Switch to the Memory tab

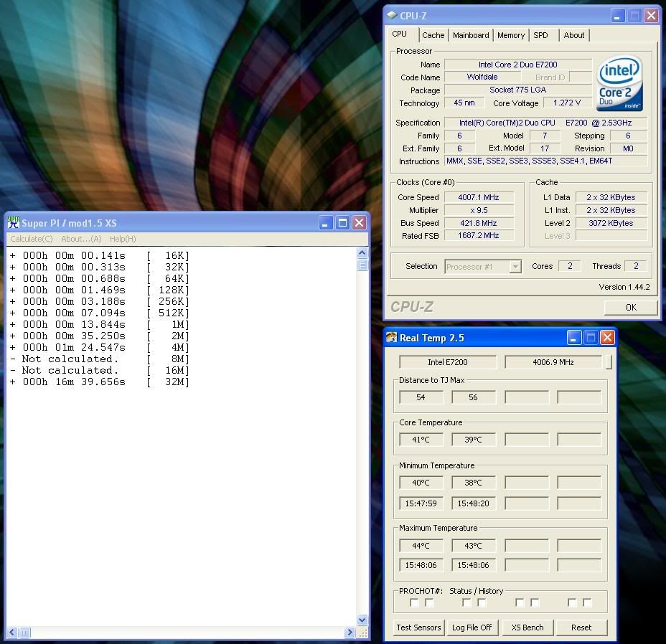511,35
